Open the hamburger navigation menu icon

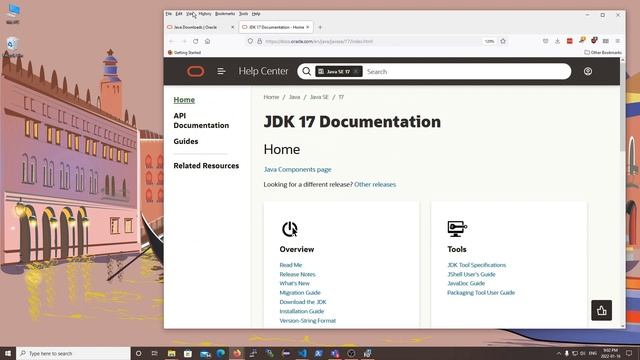click(221, 71)
